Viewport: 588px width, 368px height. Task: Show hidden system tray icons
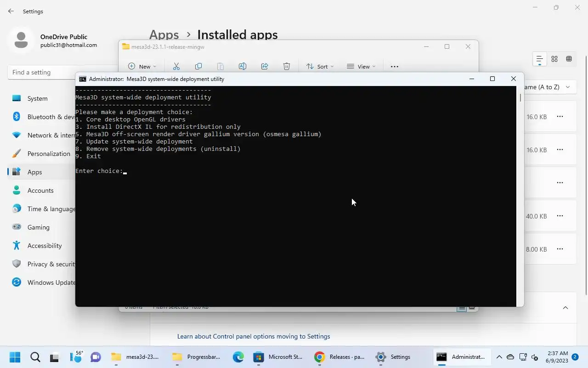(499, 357)
